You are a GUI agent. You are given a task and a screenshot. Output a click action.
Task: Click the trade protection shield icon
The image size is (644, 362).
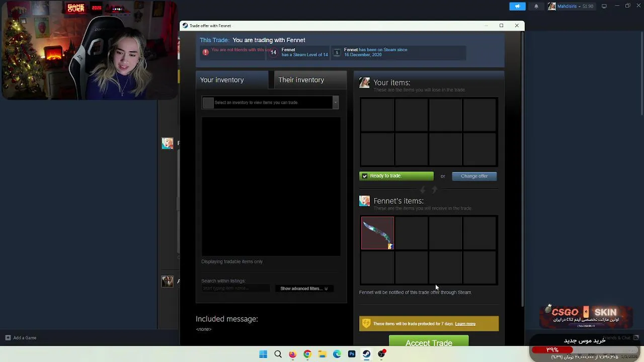(366, 324)
